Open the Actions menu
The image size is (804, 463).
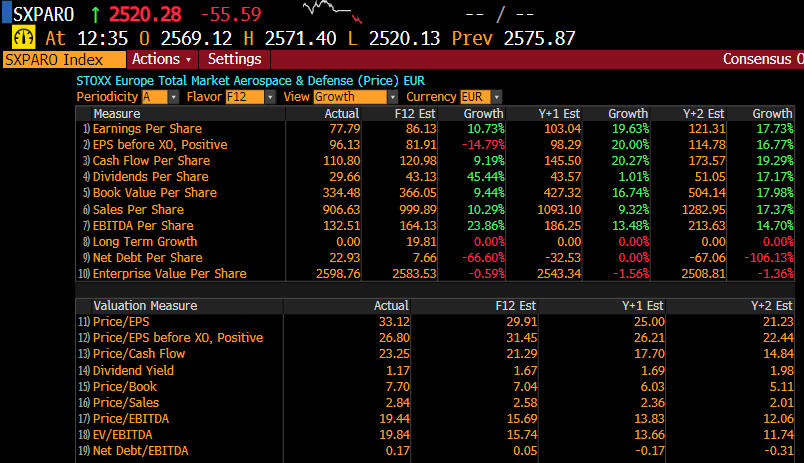162,59
